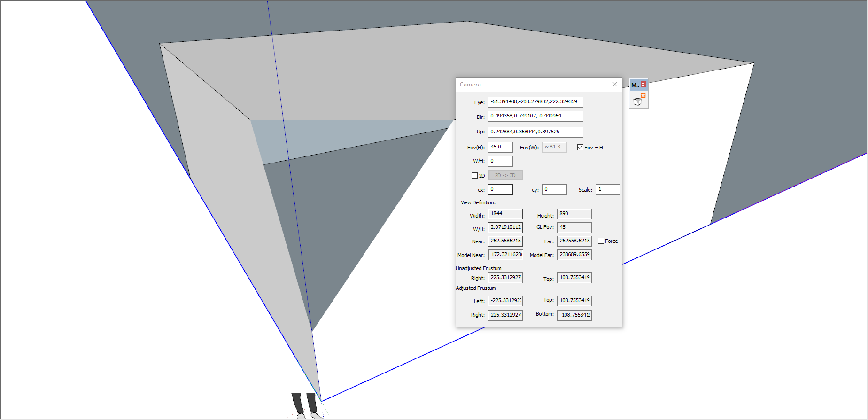This screenshot has width=868, height=420.
Task: Click the cx input field
Action: [500, 189]
